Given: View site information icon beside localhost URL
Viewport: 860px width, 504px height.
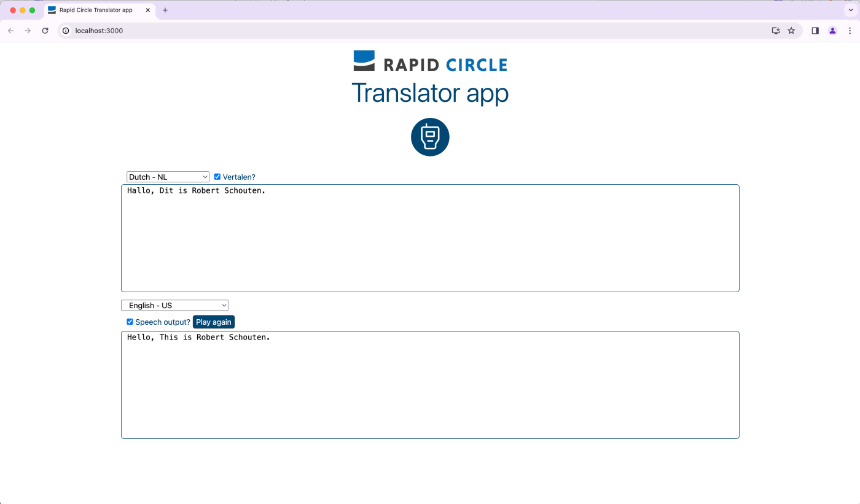Looking at the screenshot, I should click(x=66, y=31).
